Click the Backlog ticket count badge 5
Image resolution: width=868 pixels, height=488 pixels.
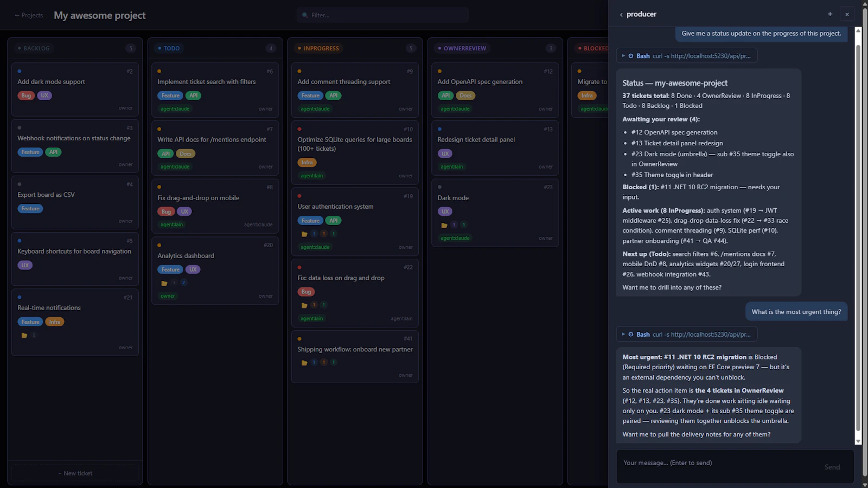[x=130, y=48]
